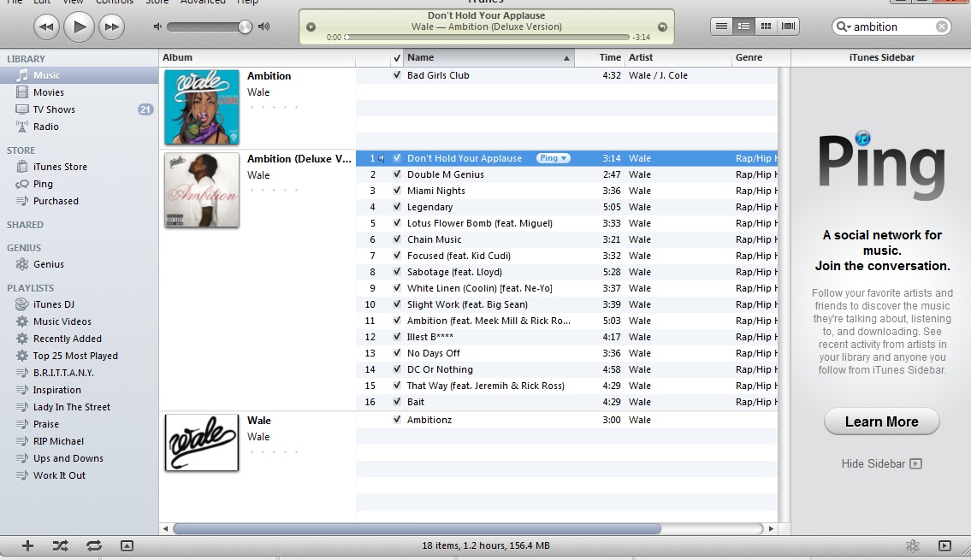This screenshot has width=971, height=560.
Task: Open Genius in the sidebar
Action: 48,264
